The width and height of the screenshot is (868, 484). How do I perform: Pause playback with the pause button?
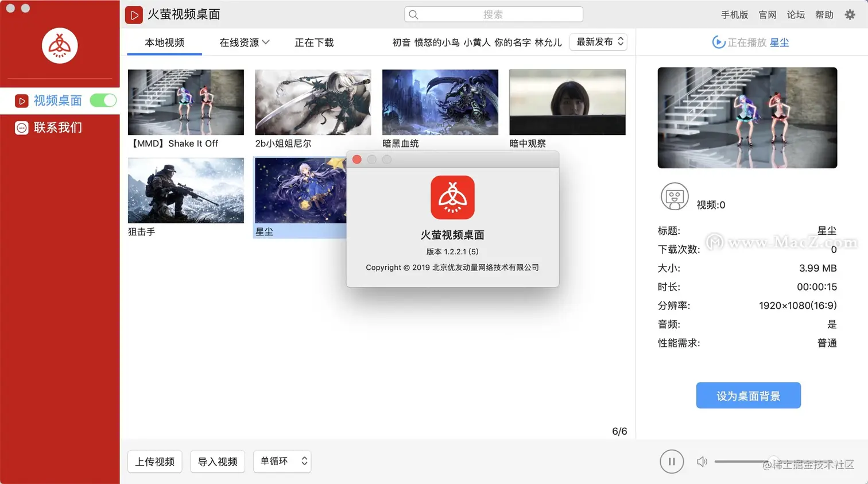[672, 462]
